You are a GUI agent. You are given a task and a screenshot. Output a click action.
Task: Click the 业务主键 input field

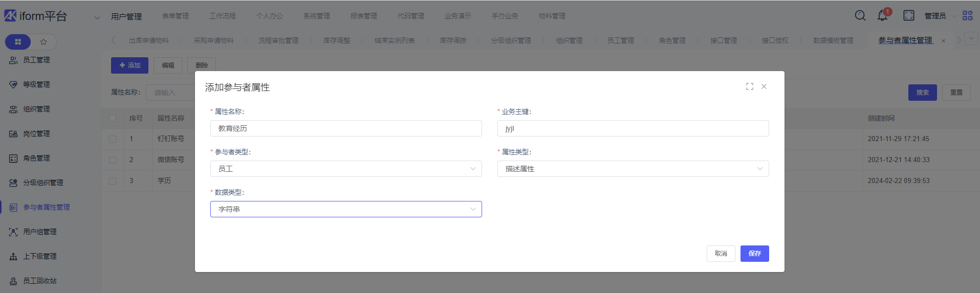[633, 128]
